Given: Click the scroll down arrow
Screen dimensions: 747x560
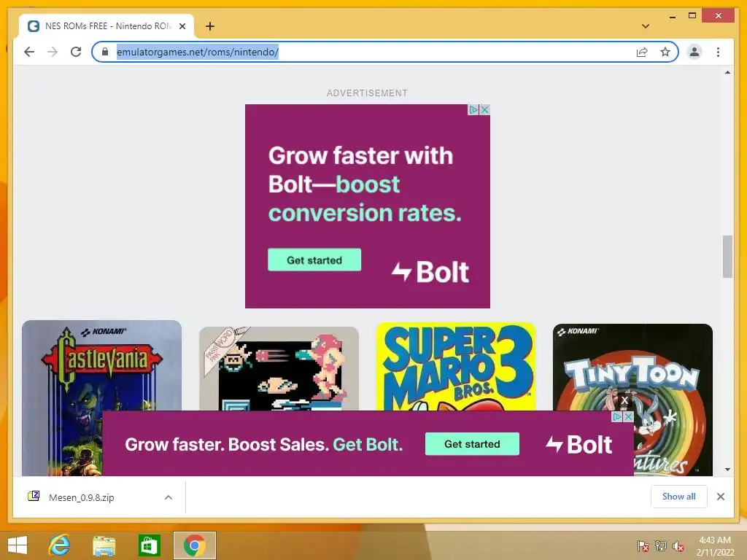Looking at the screenshot, I should tap(727, 470).
